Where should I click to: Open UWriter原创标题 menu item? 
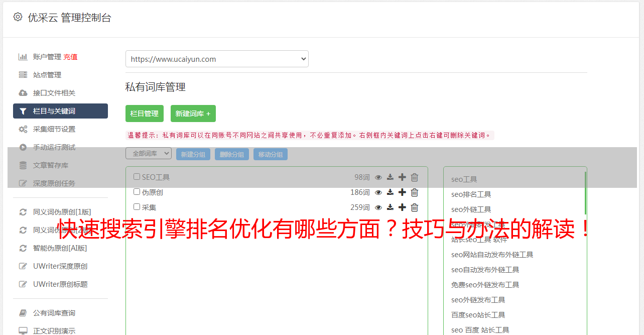[60, 284]
